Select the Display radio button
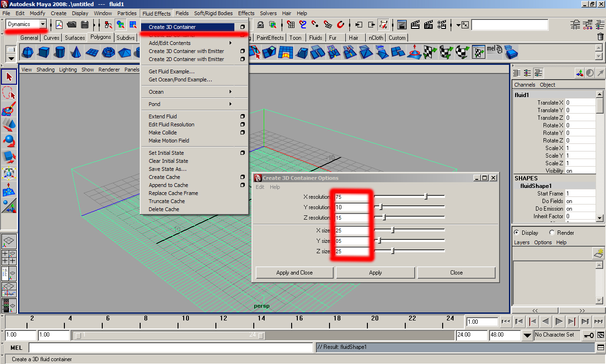Screen dimensions: 606x364 pyautogui.click(x=517, y=233)
